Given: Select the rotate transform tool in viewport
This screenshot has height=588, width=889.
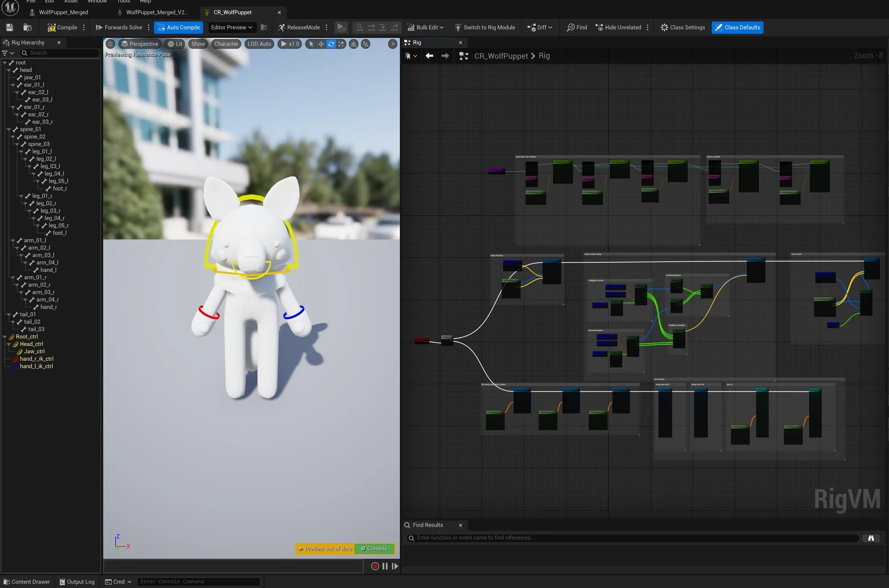Looking at the screenshot, I should coord(331,44).
